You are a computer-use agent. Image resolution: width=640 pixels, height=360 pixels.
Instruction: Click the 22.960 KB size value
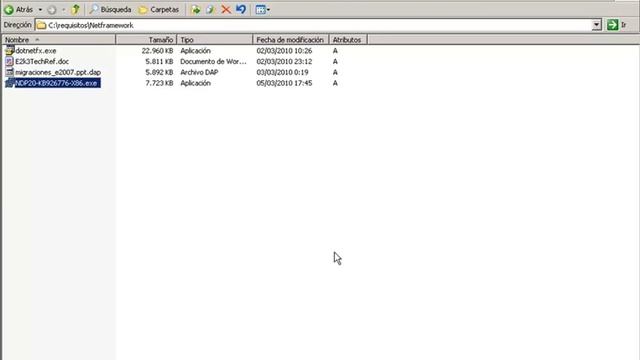click(x=158, y=51)
